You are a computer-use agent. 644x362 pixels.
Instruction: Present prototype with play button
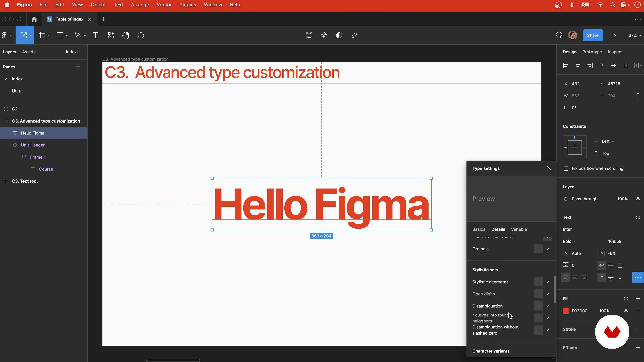tap(614, 36)
